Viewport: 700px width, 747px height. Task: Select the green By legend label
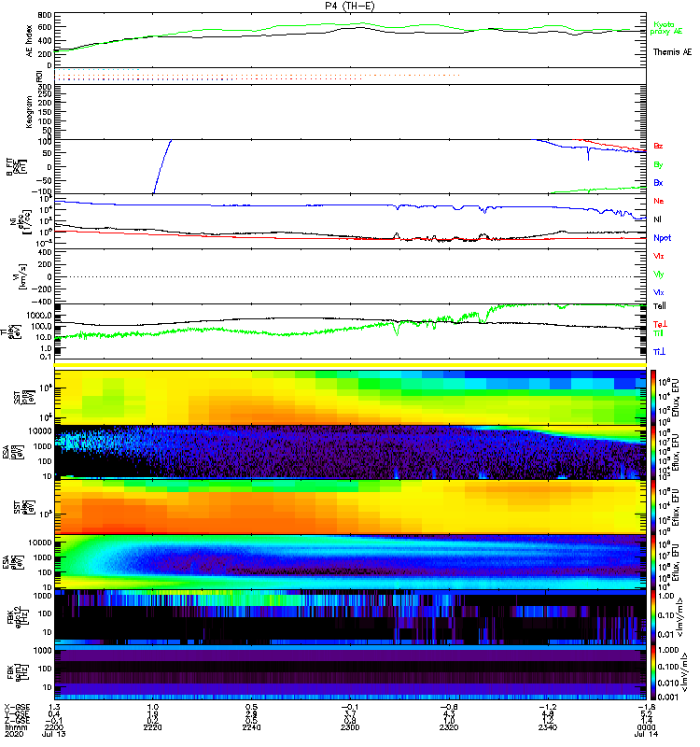[658, 165]
